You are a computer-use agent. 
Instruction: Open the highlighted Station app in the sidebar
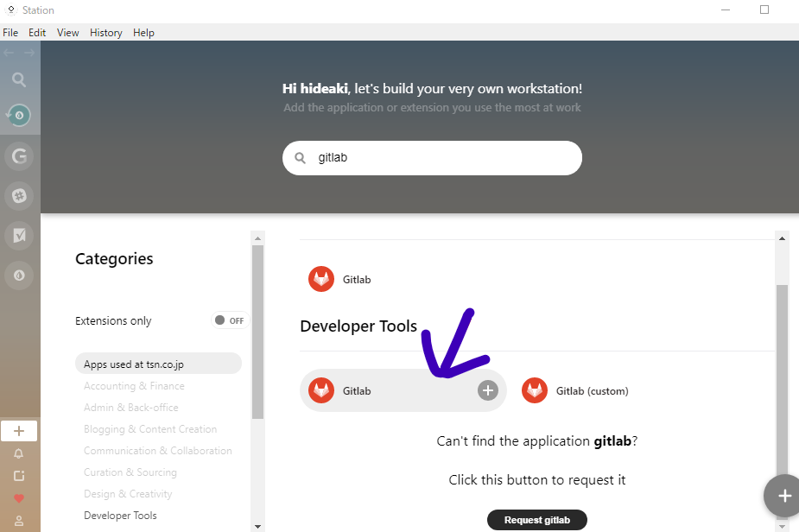[19, 116]
